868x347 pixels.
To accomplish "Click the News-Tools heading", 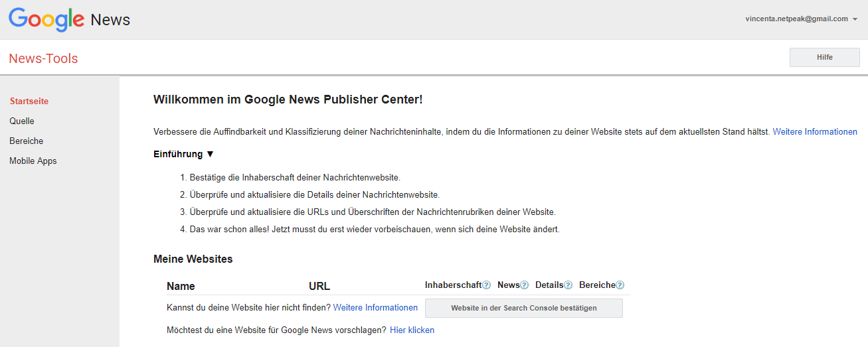I will click(43, 58).
